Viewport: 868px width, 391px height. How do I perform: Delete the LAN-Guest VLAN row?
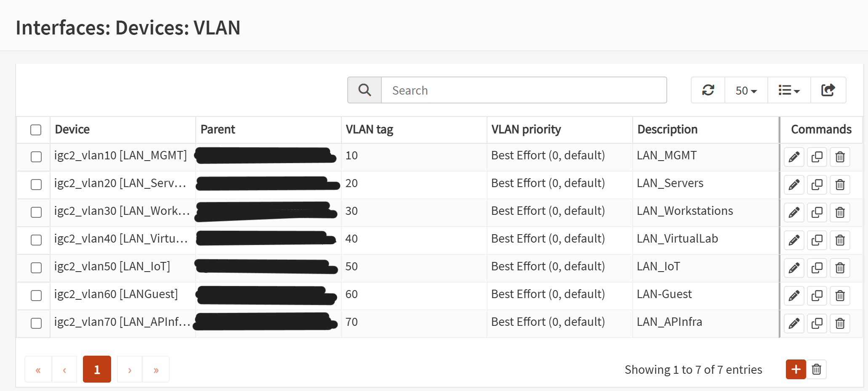[x=840, y=296]
